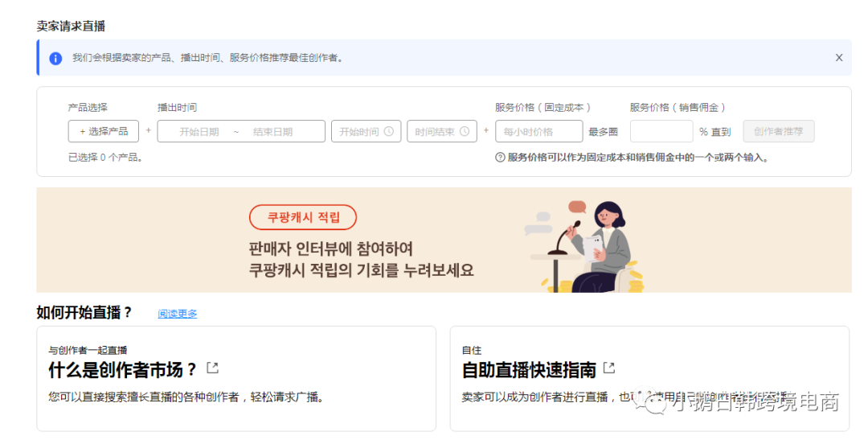
Task: Open the 什么是创作者市场？ card title
Action: (x=122, y=369)
